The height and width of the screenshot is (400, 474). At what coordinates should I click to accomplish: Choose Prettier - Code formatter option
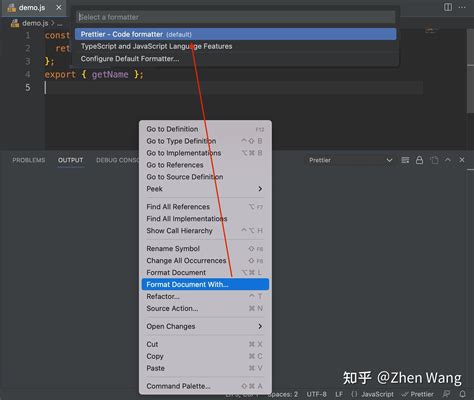click(x=236, y=34)
